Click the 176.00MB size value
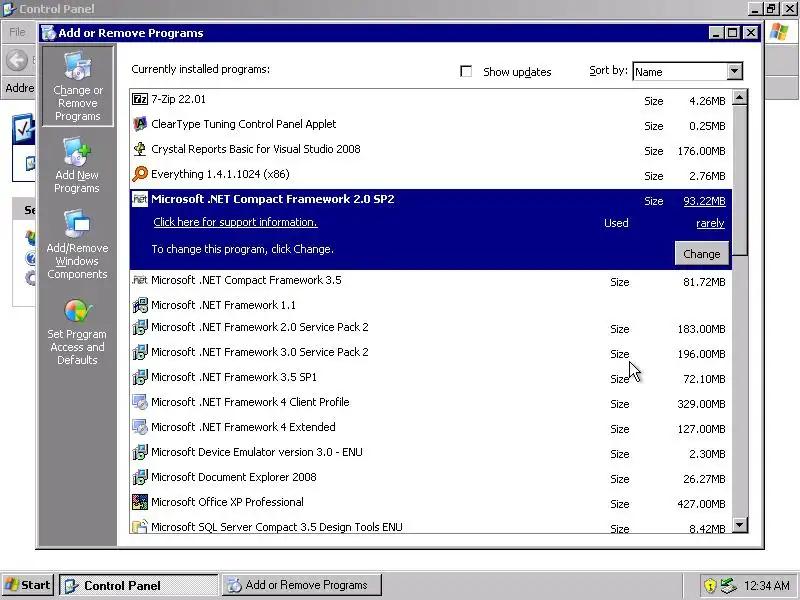Viewport: 800px width, 600px height. click(701, 151)
